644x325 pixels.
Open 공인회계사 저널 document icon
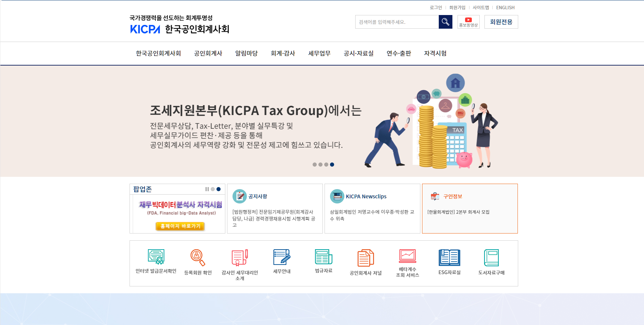click(365, 258)
